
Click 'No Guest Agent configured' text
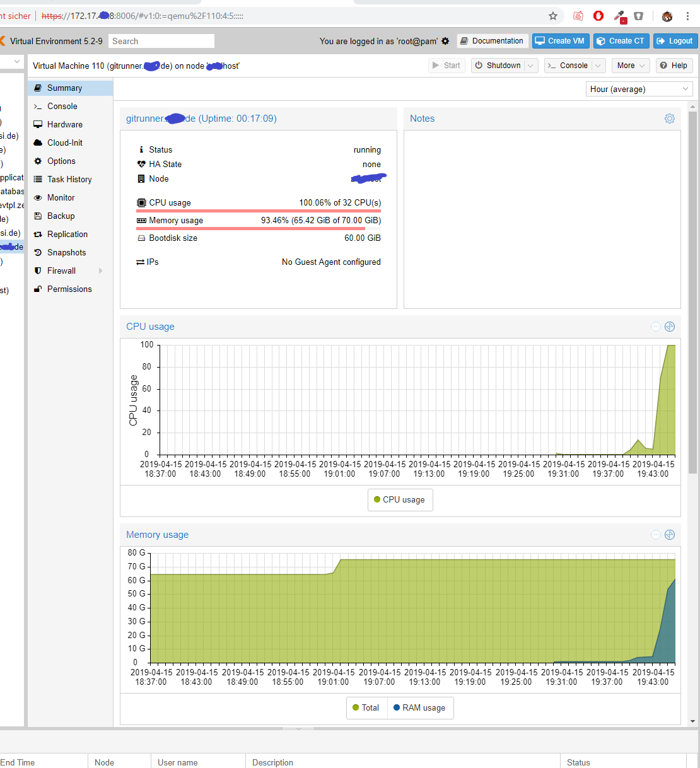pos(331,262)
